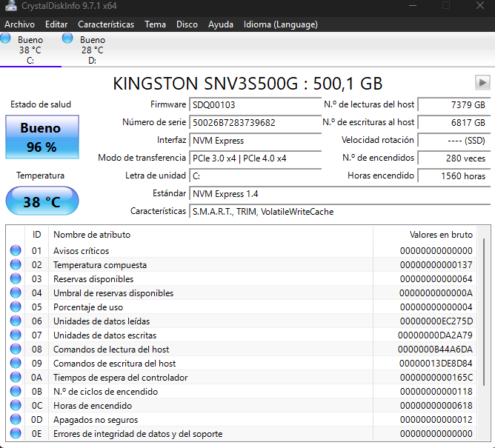Click the blue status orb for D: drive
495x448 pixels.
click(67, 39)
